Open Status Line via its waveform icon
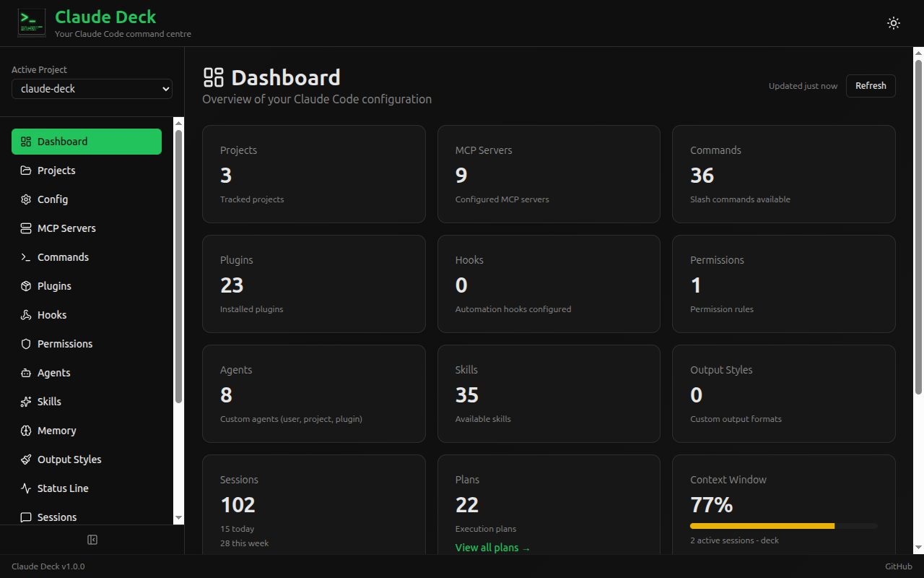924x578 pixels. pyautogui.click(x=25, y=488)
